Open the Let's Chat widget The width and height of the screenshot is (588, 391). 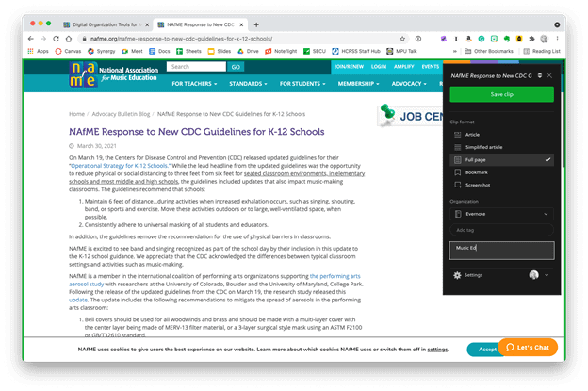[x=528, y=348]
